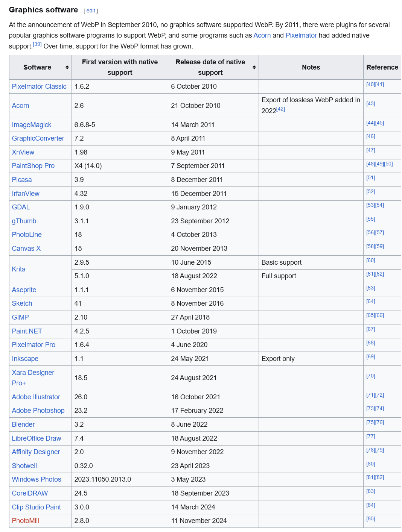402x532 pixels.
Task: Open the Clip Studio Paint link
Action: (37, 507)
